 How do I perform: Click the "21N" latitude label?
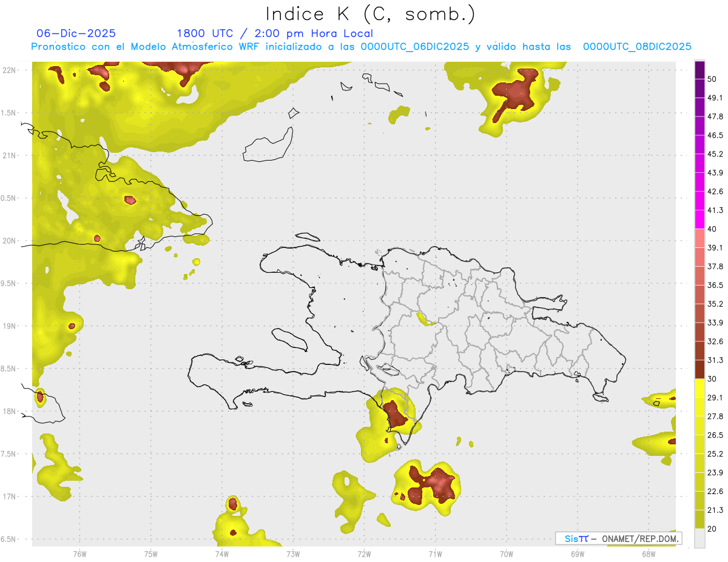pos(9,155)
